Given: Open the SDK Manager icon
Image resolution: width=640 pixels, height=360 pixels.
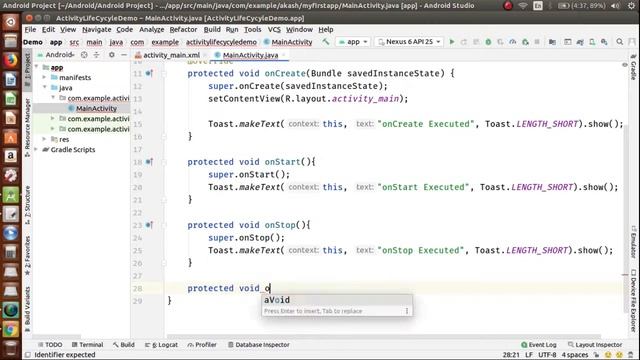Looking at the screenshot, I should [x=604, y=42].
